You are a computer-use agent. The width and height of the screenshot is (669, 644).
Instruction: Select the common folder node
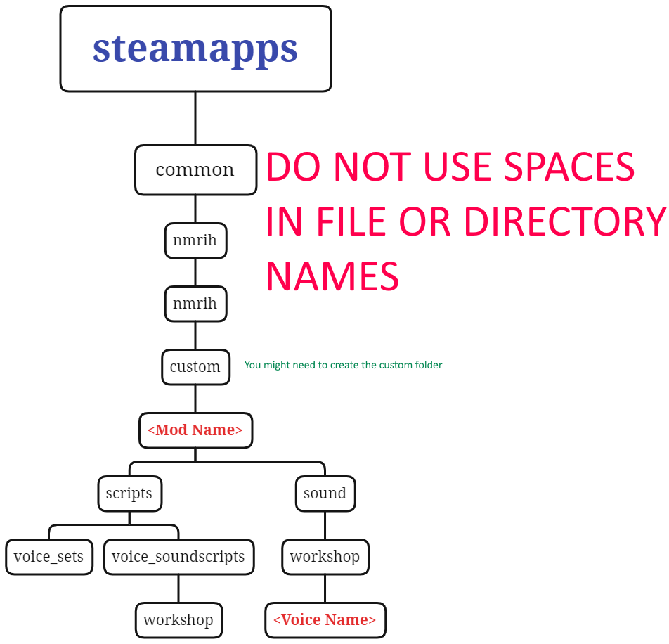[196, 170]
